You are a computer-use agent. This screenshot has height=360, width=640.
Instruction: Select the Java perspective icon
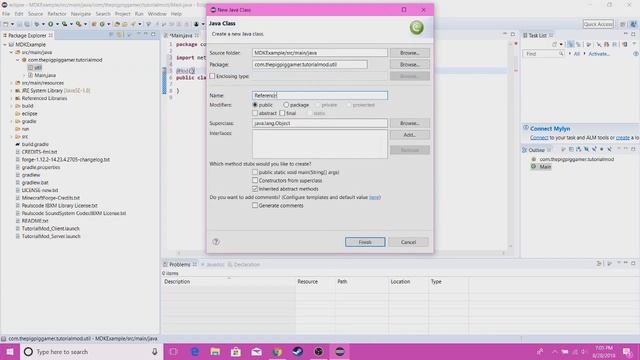click(633, 24)
